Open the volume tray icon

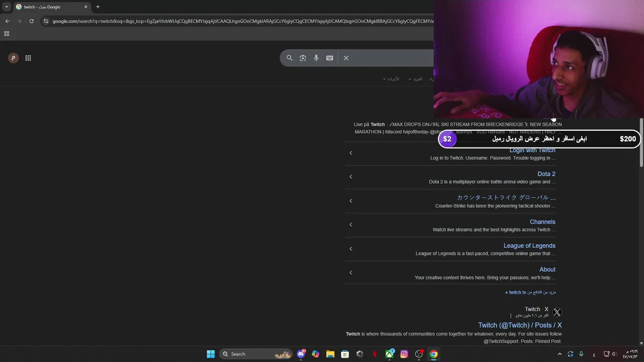click(x=614, y=354)
